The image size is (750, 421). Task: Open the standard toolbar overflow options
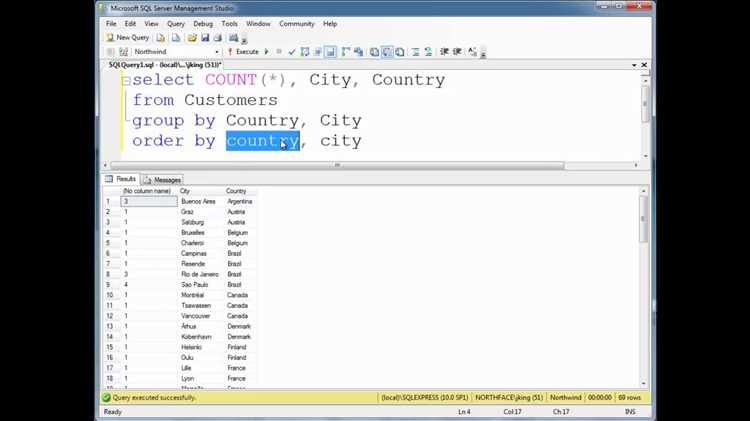point(244,39)
